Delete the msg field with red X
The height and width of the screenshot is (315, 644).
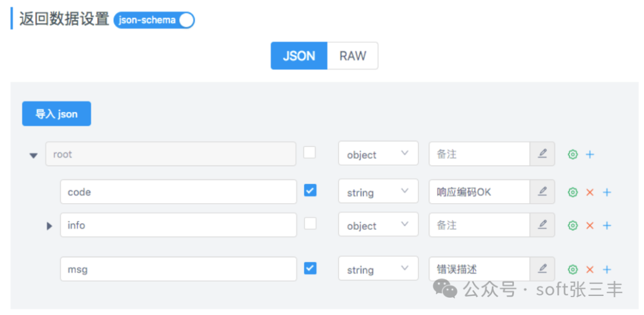(x=590, y=270)
